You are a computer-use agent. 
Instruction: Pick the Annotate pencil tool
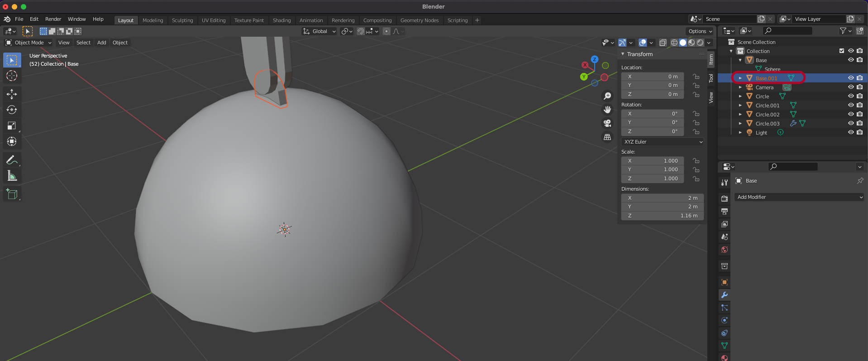(12, 160)
